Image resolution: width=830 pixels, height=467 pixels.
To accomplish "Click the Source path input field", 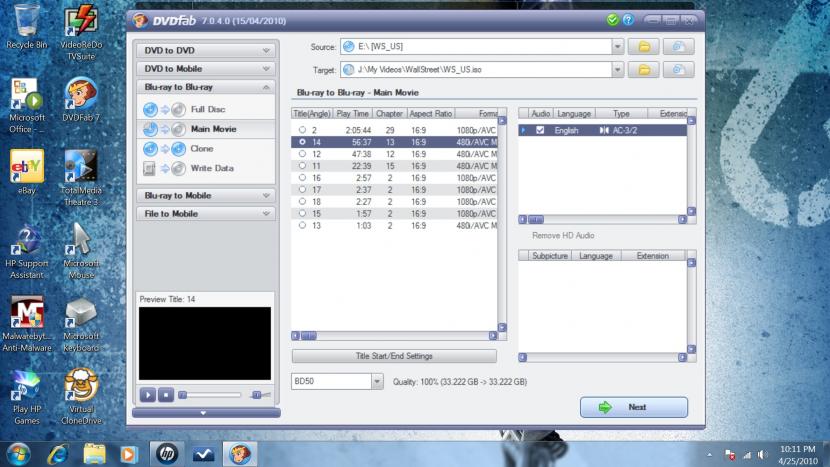I will point(476,47).
